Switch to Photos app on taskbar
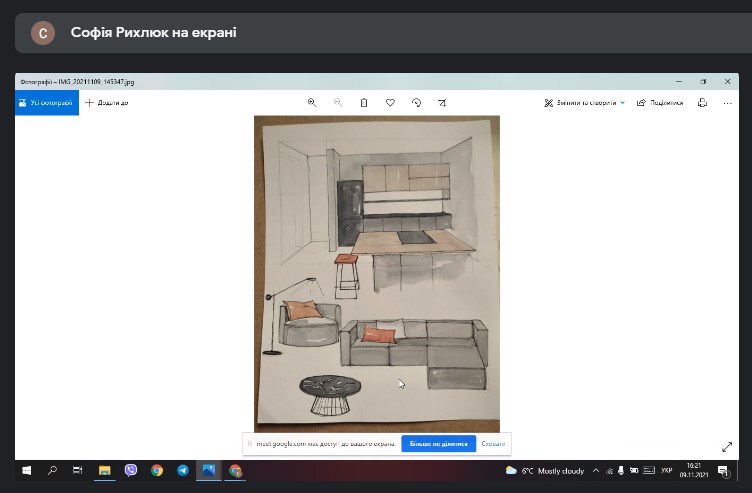Image resolution: width=752 pixels, height=493 pixels. click(x=209, y=470)
